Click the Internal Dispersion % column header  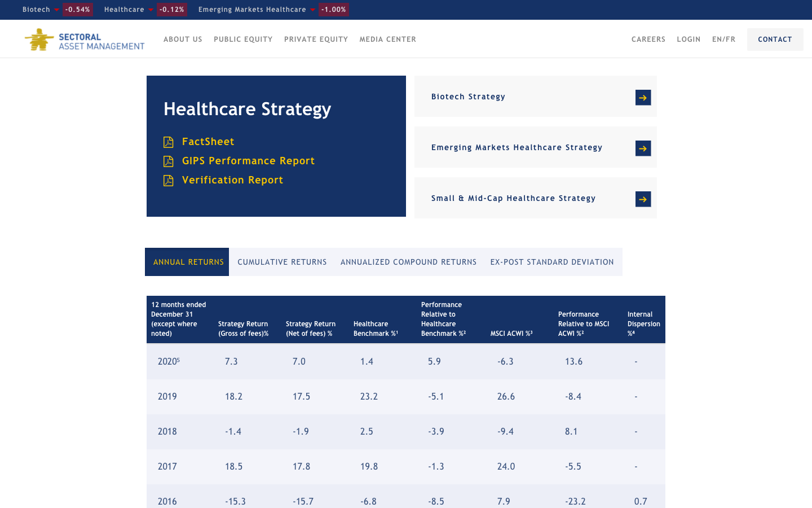643,324
